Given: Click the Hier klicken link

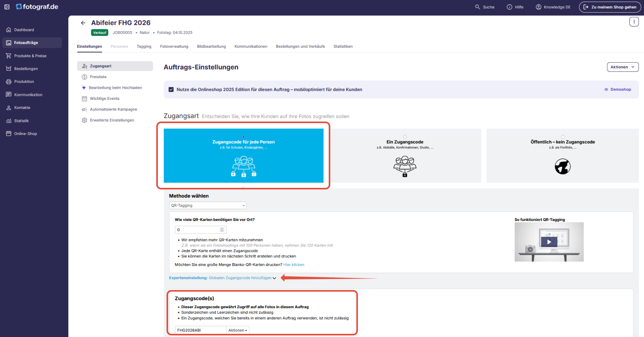Looking at the screenshot, I should pos(294,265).
